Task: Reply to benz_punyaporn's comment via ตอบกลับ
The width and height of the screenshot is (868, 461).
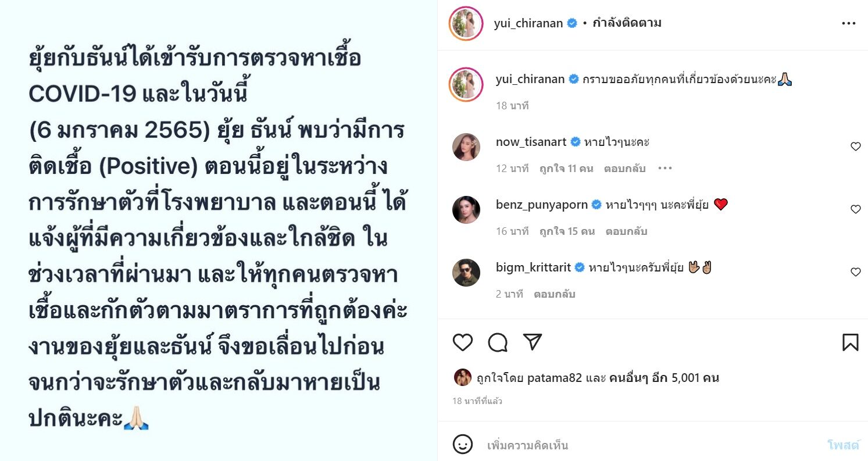Action: (x=626, y=231)
